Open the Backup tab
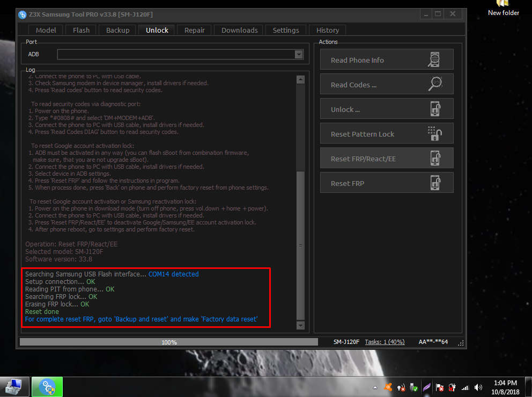Viewport: 532px width, 397px height. point(118,30)
